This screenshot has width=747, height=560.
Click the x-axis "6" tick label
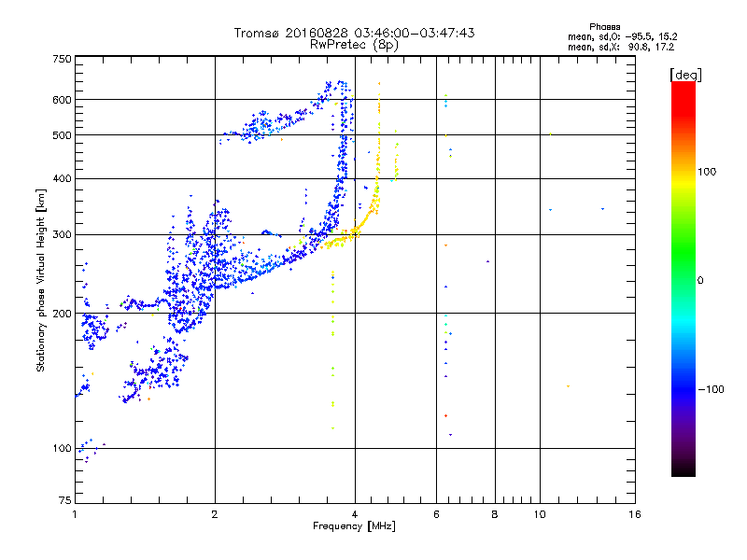(436, 514)
